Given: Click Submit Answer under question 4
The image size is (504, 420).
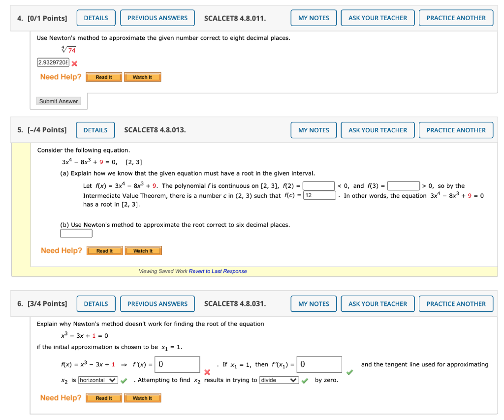Looking at the screenshot, I should (x=58, y=101).
